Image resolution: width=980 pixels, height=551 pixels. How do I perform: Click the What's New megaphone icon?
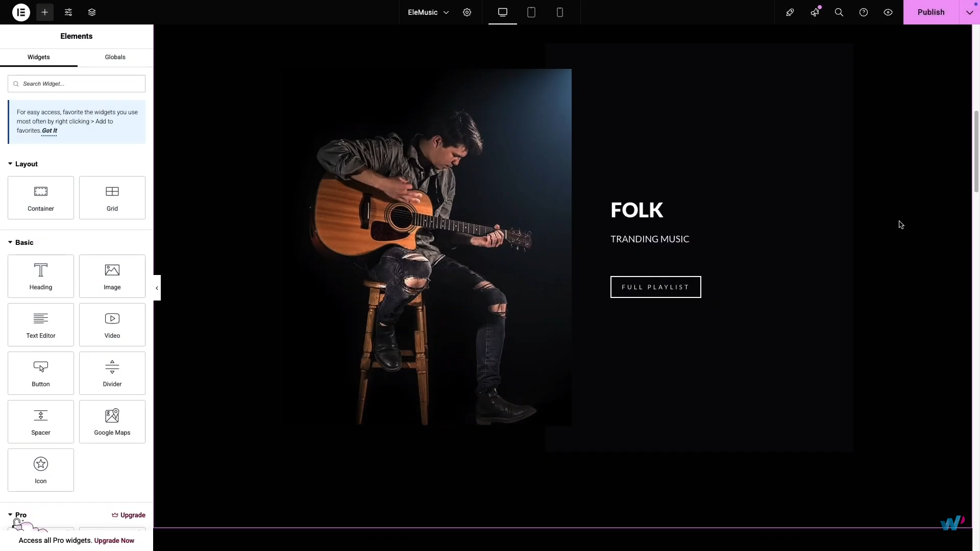tap(815, 12)
